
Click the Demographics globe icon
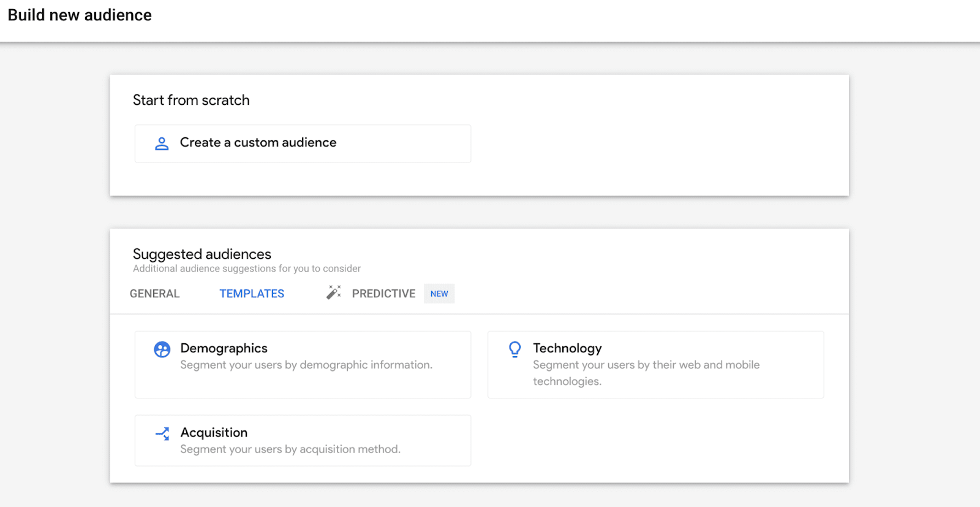[x=162, y=349]
